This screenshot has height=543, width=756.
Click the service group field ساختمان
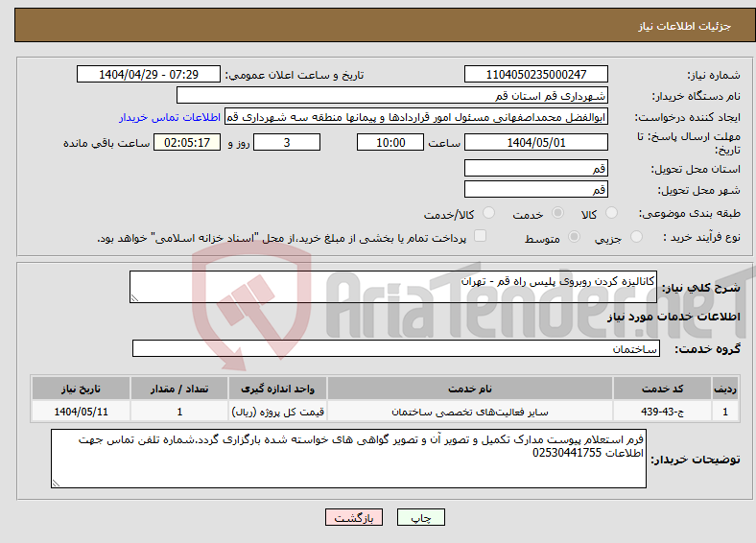click(396, 348)
